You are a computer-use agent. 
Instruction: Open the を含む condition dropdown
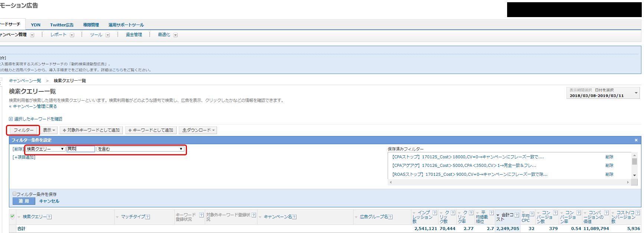click(x=140, y=149)
